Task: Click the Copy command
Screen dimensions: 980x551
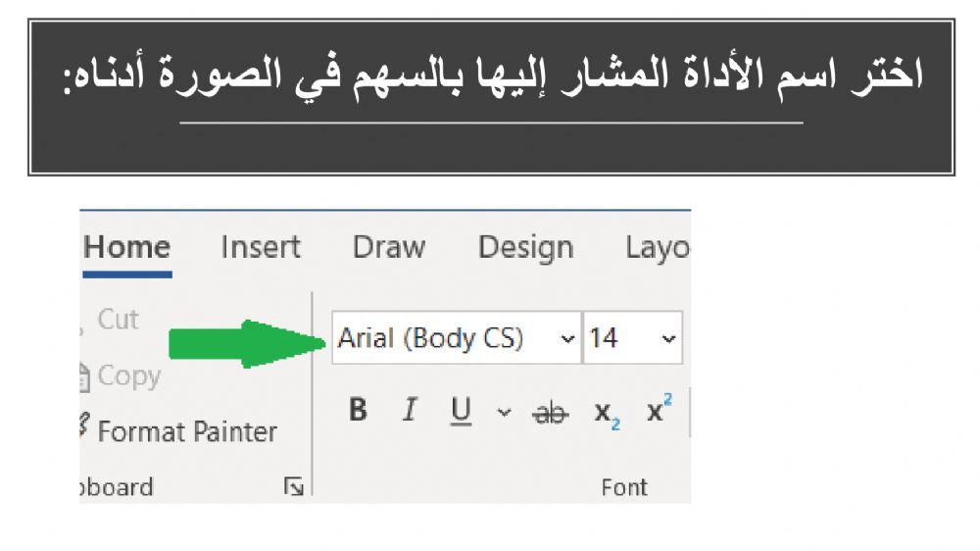Action: click(128, 376)
